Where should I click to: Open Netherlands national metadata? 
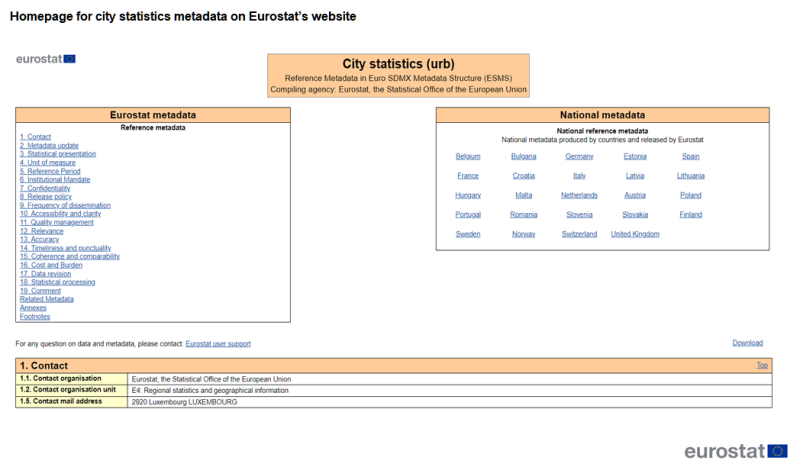(x=579, y=195)
